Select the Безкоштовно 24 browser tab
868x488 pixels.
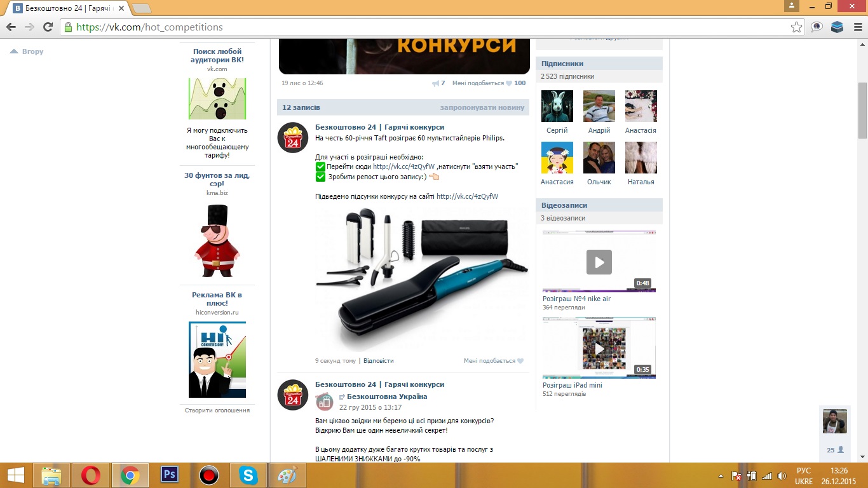69,8
